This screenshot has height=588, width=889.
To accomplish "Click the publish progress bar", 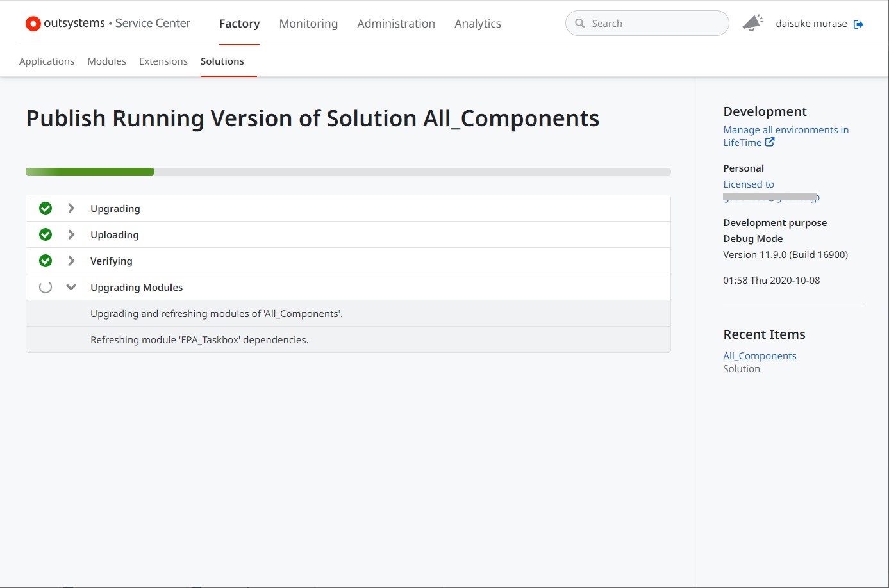I will click(x=348, y=172).
